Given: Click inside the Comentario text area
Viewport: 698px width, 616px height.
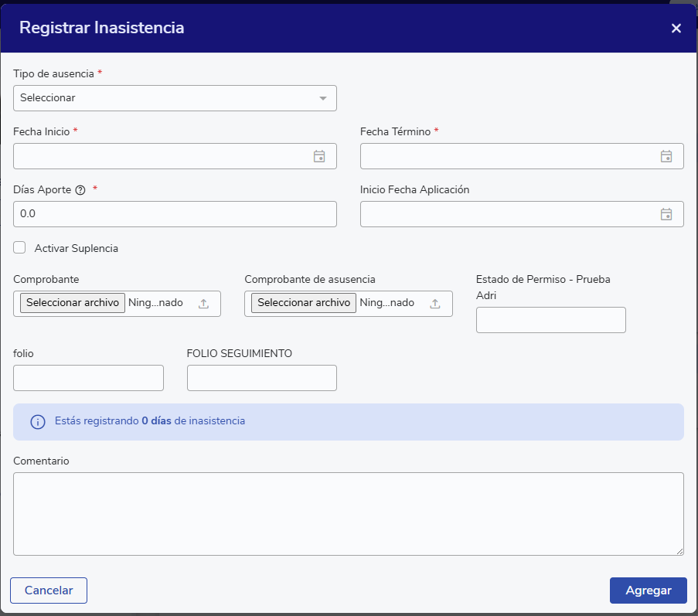Looking at the screenshot, I should tap(348, 513).
